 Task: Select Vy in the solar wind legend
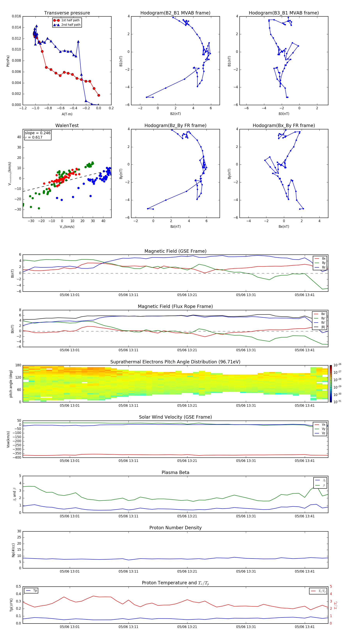(x=320, y=429)
